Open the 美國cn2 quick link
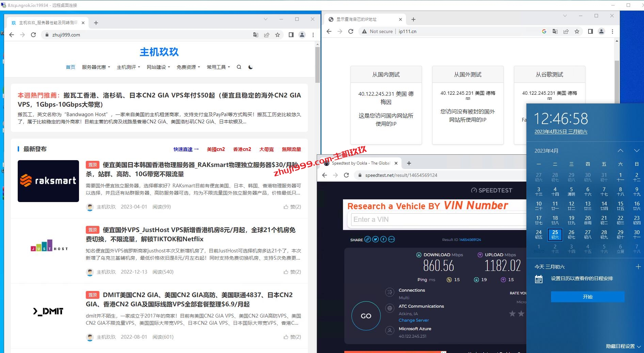 (x=216, y=149)
